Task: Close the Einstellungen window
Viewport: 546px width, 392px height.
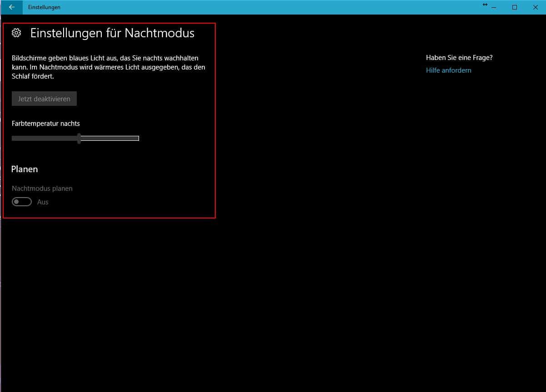Action: point(535,7)
